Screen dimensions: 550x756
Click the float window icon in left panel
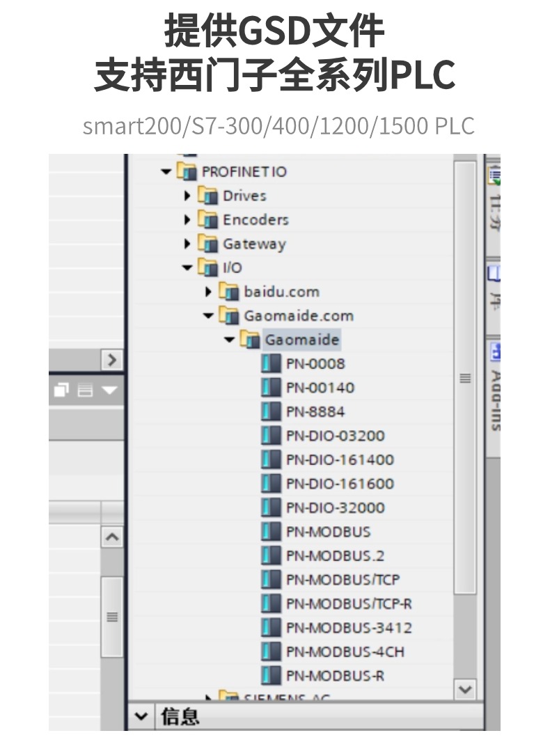click(x=61, y=390)
